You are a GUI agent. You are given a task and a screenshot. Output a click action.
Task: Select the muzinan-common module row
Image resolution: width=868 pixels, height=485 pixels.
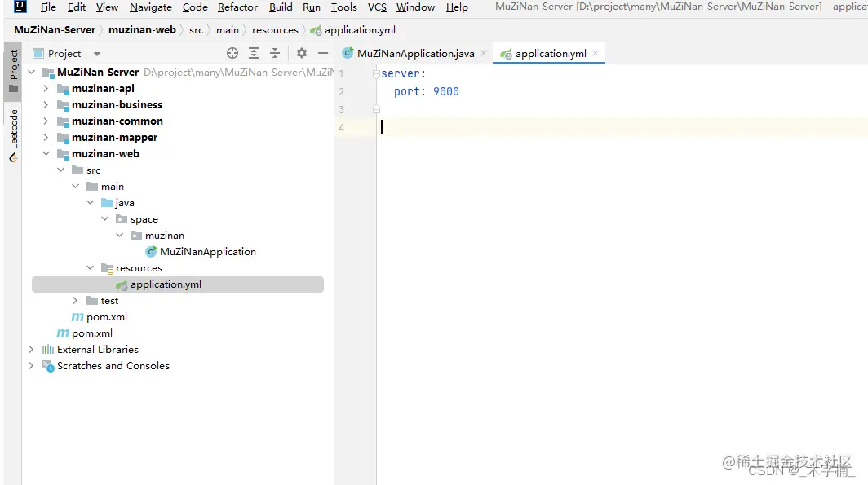click(x=178, y=121)
